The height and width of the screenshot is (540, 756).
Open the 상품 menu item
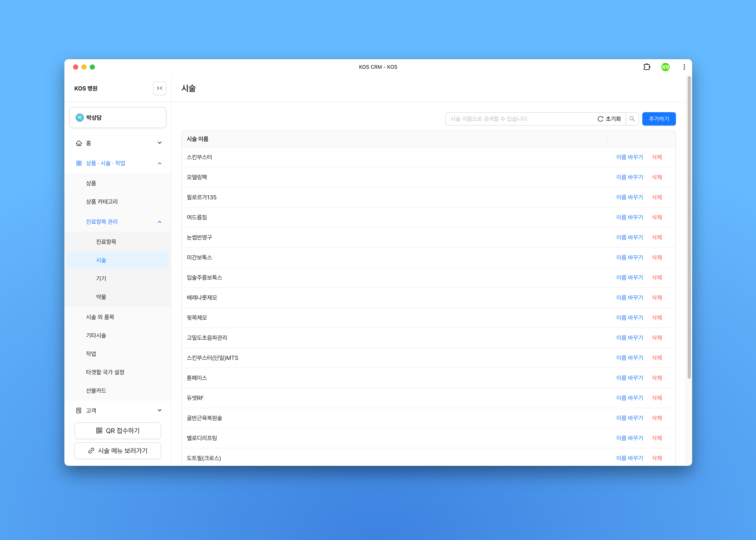[x=118, y=183]
